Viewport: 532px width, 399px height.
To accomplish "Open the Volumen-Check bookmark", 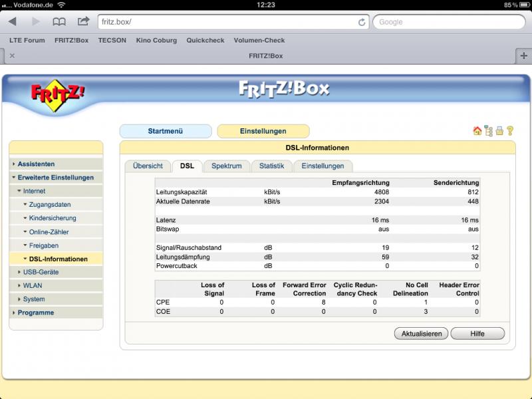I will coord(259,41).
